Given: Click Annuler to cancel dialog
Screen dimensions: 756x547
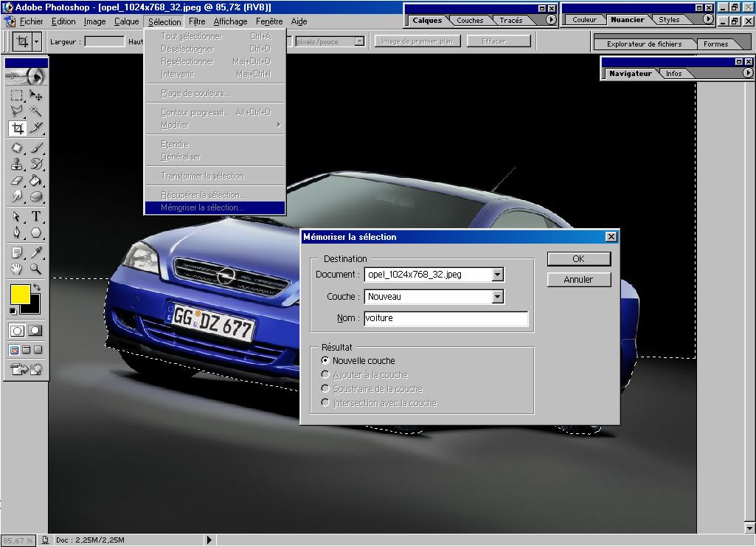Looking at the screenshot, I should click(578, 280).
